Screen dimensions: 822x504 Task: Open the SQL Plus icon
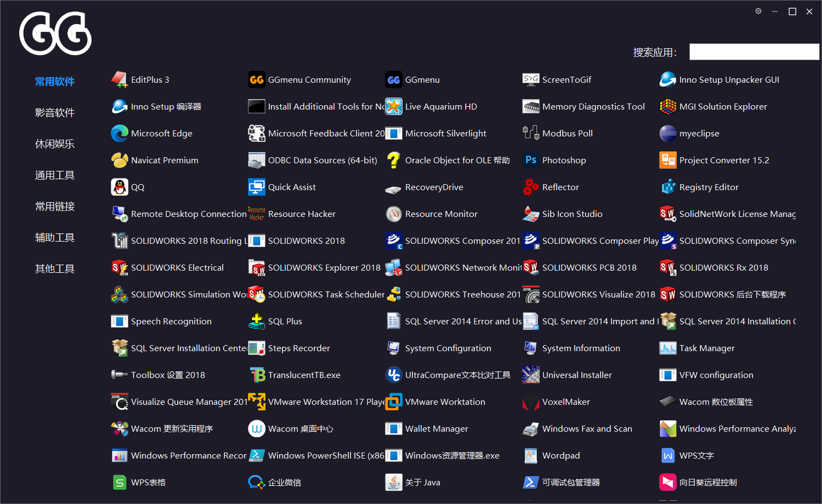pos(257,321)
